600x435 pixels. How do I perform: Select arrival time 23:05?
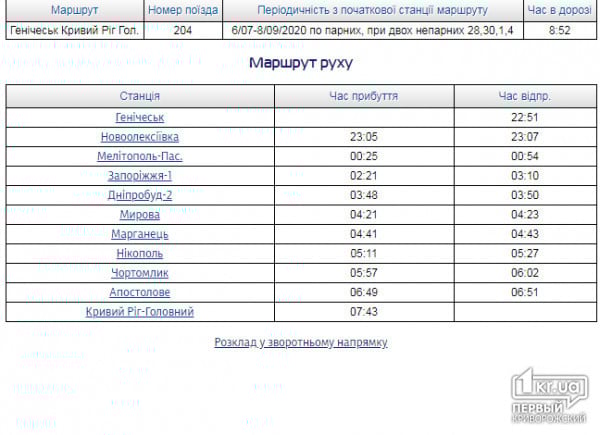click(x=364, y=137)
